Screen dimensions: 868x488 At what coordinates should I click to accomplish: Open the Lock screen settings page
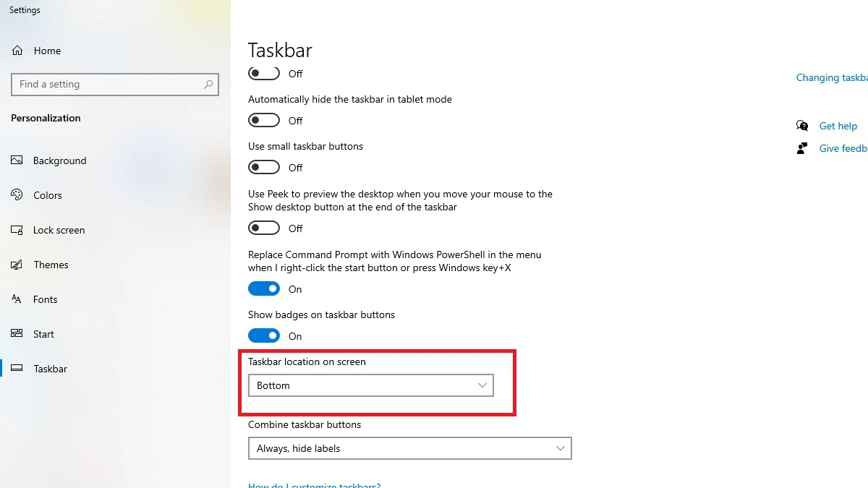(x=59, y=230)
